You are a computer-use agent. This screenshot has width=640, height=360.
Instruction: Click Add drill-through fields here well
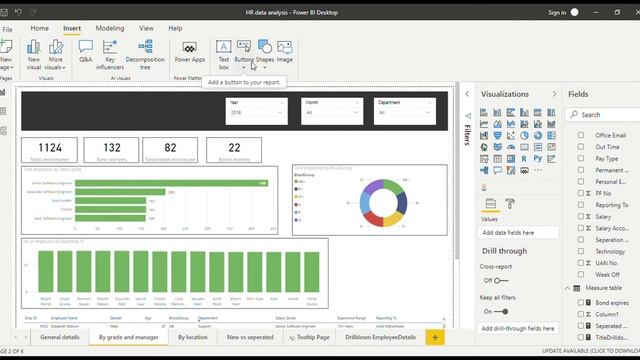pos(518,328)
